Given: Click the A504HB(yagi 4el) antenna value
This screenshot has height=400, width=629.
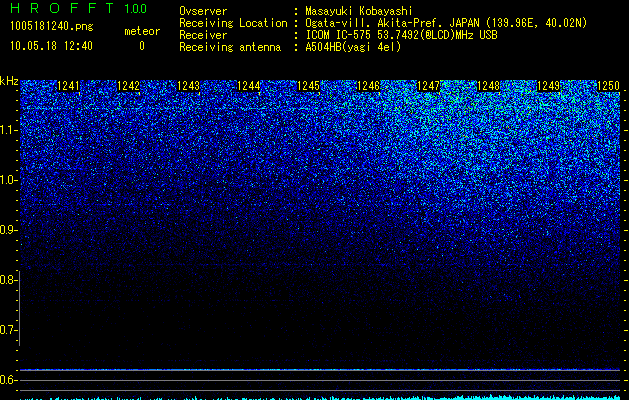Looking at the screenshot, I should point(353,47).
